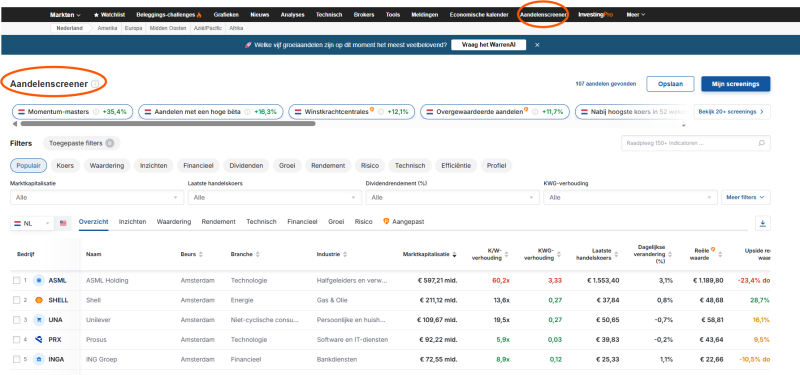This screenshot has width=800, height=375.
Task: Switch to the Inzichten table tab
Action: (132, 222)
